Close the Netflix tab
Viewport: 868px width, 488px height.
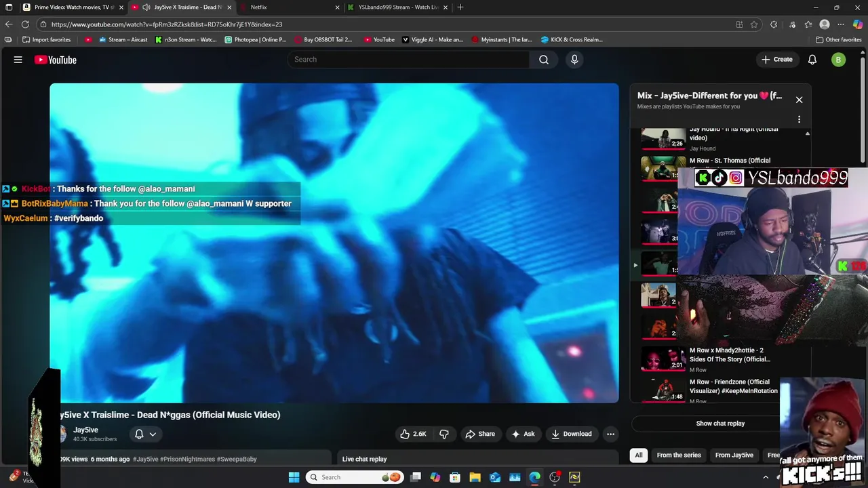point(337,7)
